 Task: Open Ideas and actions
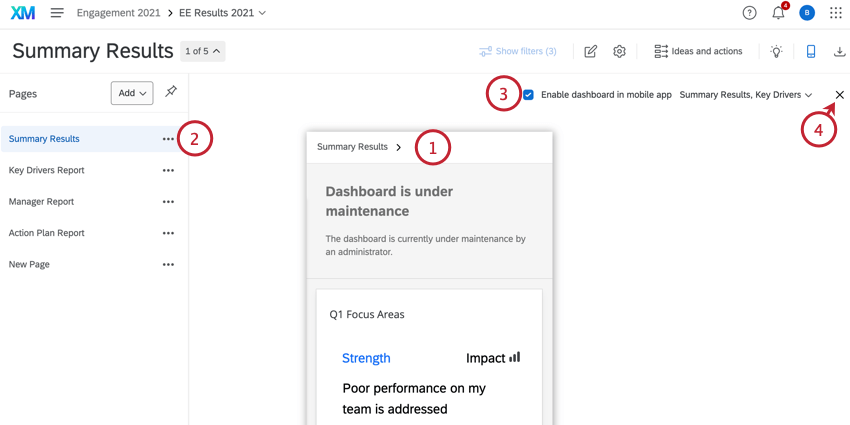[698, 51]
